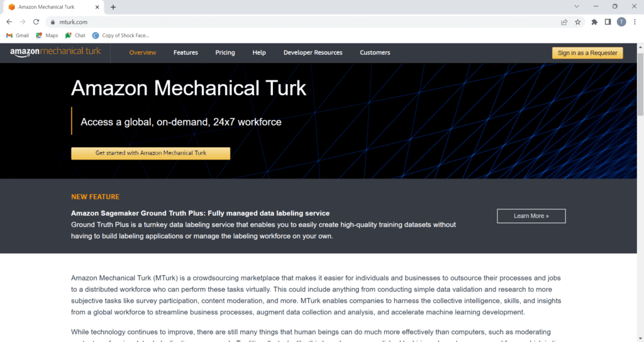This screenshot has width=644, height=342.
Task: Click the scrollbar down arrow
Action: coord(640,338)
